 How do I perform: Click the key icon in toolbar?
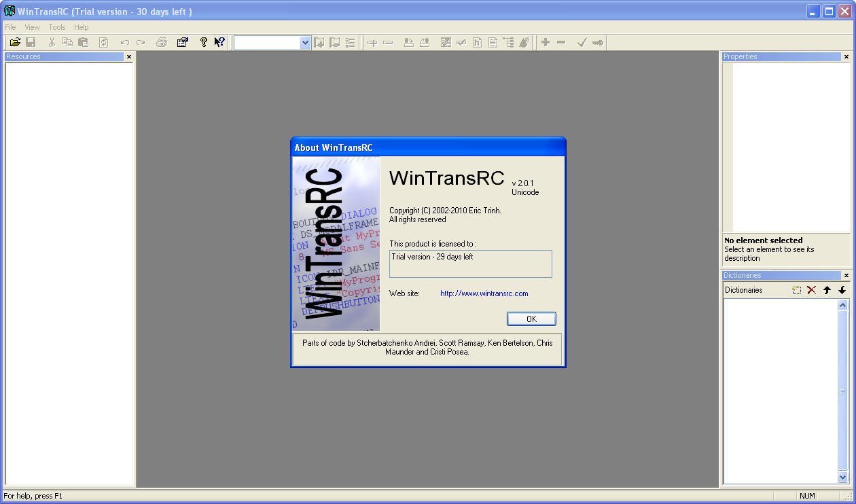[597, 43]
